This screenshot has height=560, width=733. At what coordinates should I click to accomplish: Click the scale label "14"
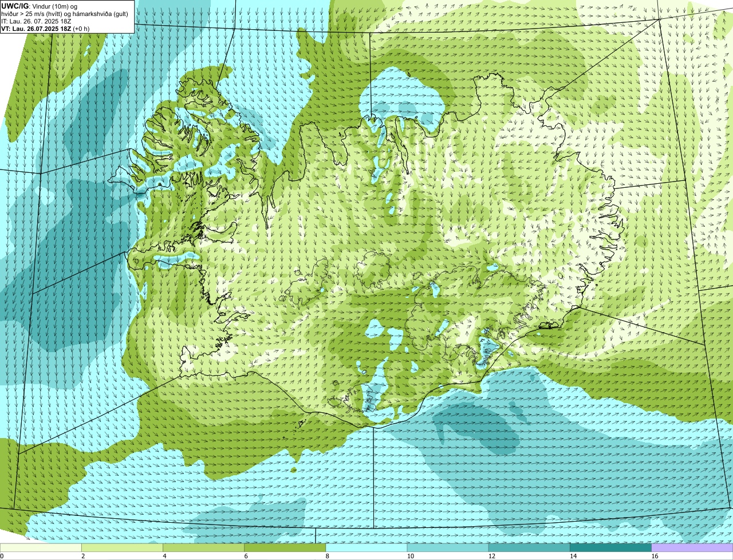click(573, 556)
